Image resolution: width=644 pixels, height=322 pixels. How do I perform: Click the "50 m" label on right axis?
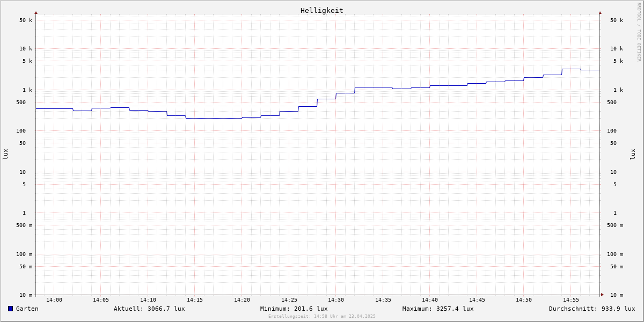(x=617, y=267)
